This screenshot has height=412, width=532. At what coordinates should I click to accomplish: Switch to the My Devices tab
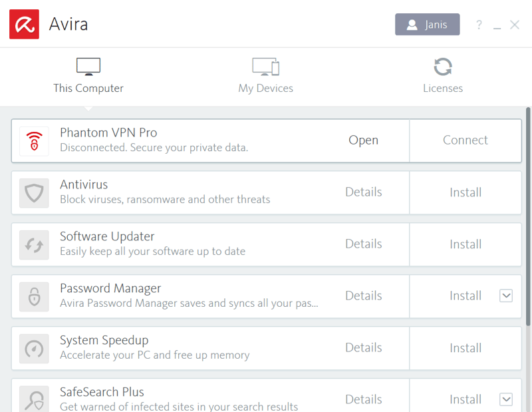[x=265, y=75]
